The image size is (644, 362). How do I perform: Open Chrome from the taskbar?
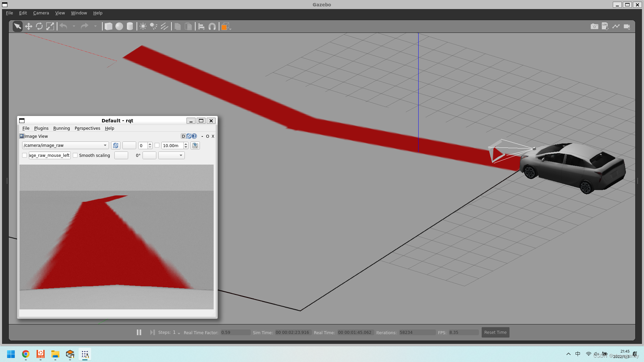click(26, 354)
